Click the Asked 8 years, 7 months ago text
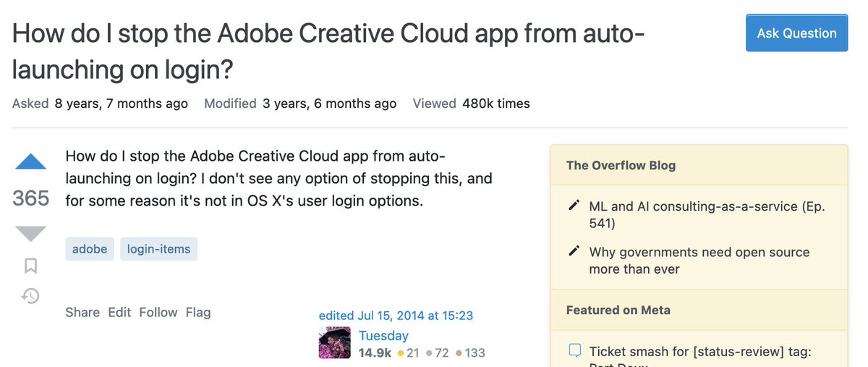This screenshot has width=868, height=367. (x=100, y=104)
